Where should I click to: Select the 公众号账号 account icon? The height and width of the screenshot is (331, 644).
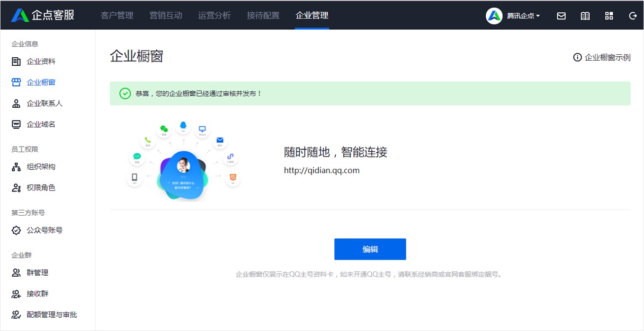pyautogui.click(x=16, y=230)
